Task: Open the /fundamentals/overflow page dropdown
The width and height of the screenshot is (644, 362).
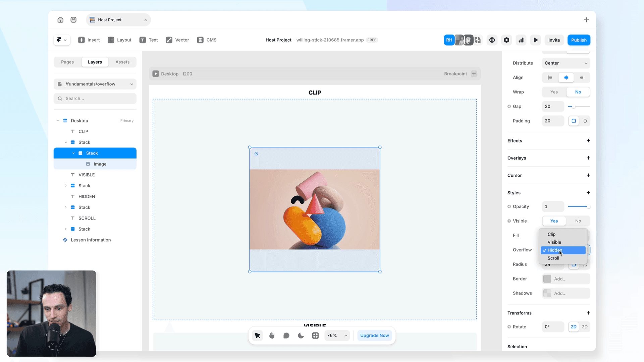Action: [x=95, y=84]
